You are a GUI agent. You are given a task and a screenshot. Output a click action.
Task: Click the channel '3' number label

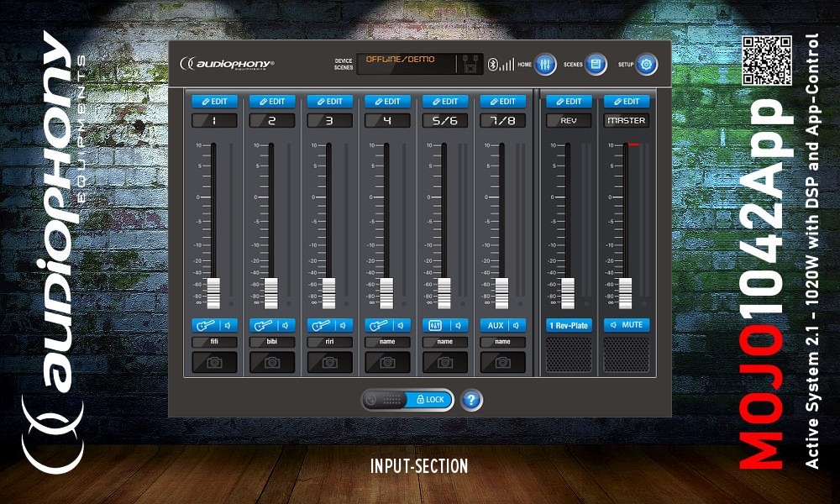[330, 120]
